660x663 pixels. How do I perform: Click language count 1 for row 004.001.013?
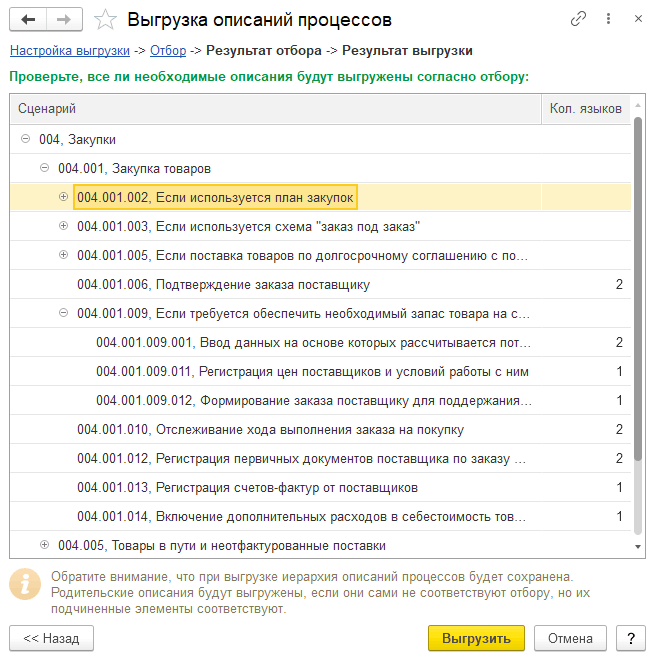pos(619,488)
